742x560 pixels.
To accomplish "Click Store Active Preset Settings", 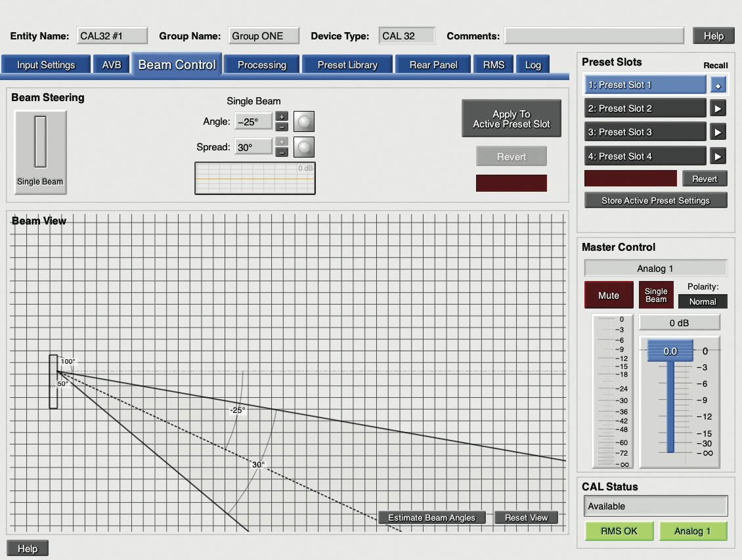I will pyautogui.click(x=656, y=200).
